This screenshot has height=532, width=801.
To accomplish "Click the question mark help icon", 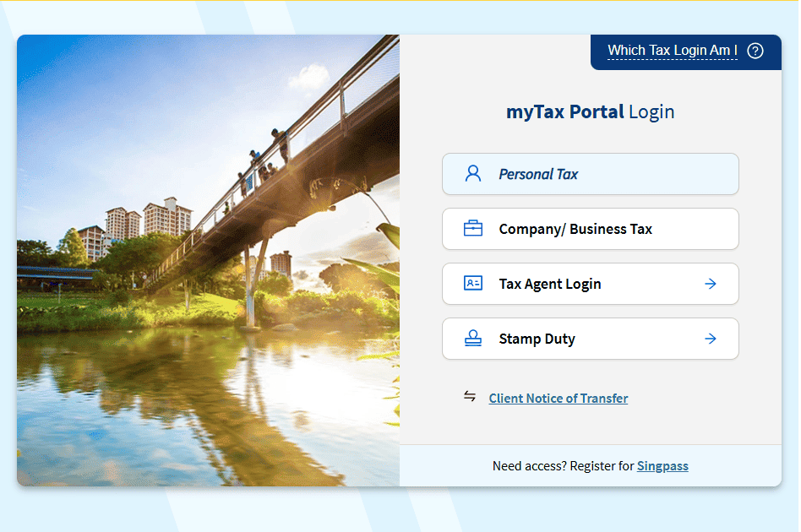I will pos(755,51).
